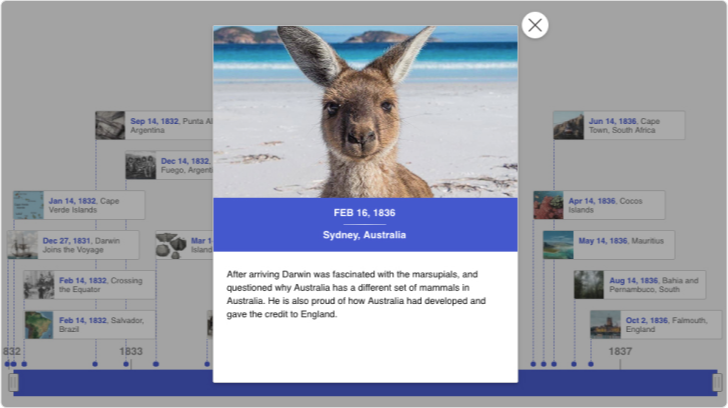Open the Apr 14, 1836 Cocos Islands card
The width and height of the screenshot is (728, 408).
coord(599,205)
